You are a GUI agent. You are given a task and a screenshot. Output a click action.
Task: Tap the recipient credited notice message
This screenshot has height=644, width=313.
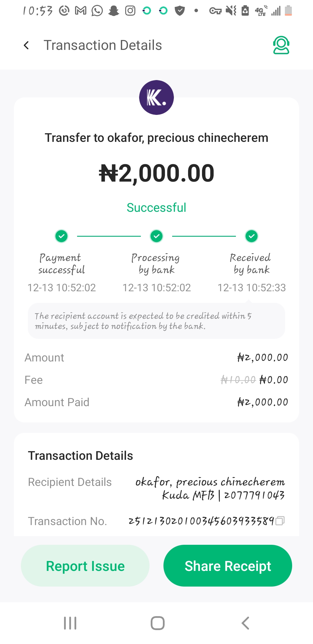(x=156, y=321)
